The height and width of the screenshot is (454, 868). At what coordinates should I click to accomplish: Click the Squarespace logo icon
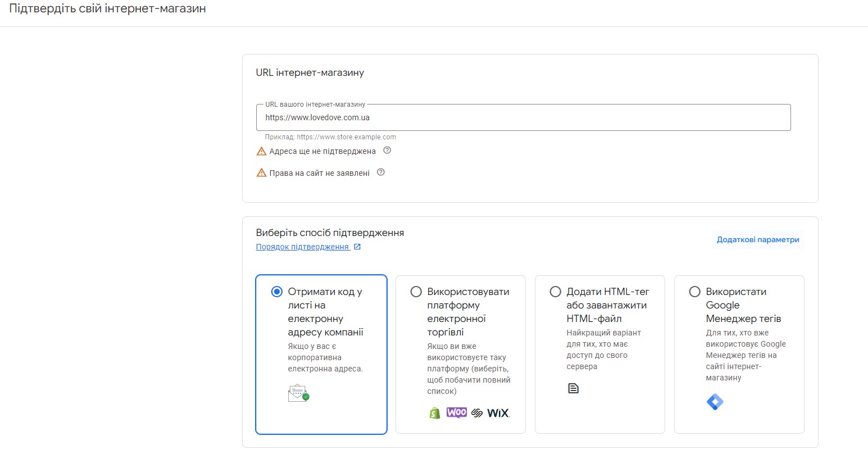pyautogui.click(x=477, y=413)
